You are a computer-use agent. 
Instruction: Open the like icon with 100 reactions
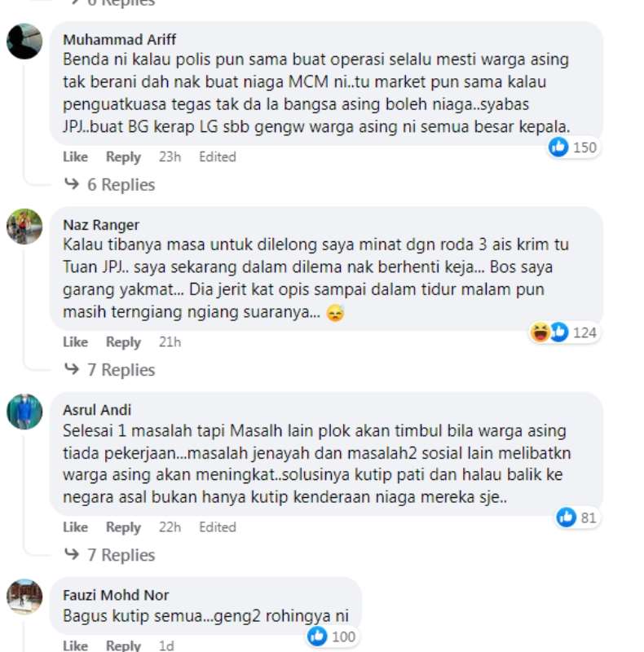point(317,637)
